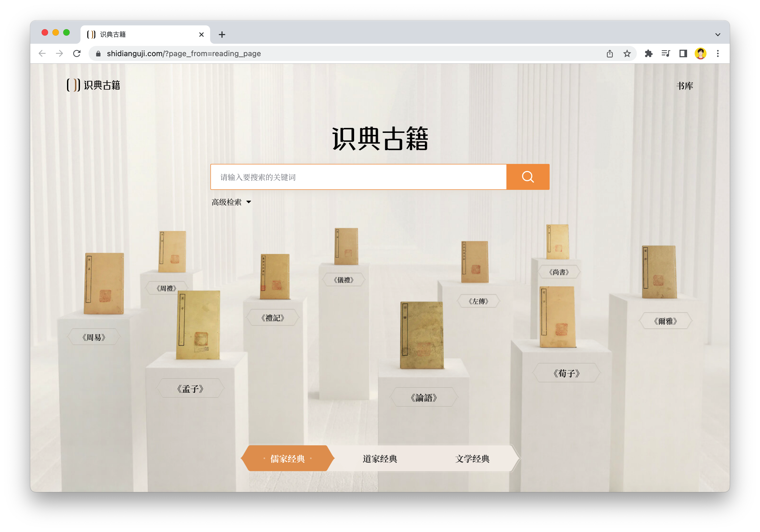Click the 识典古籍 logo at top left
Image resolution: width=760 pixels, height=532 pixels.
93,85
